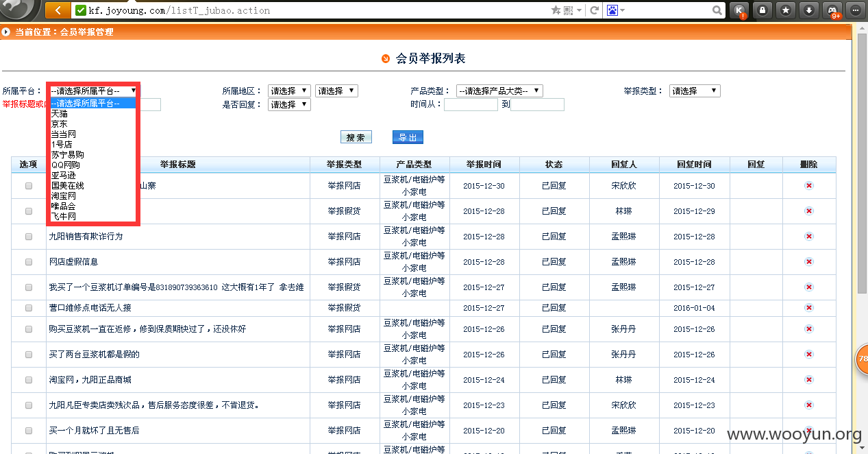
Task: Tick the checkbox for 淘宝网,九阳正品商城
Action: [29, 380]
